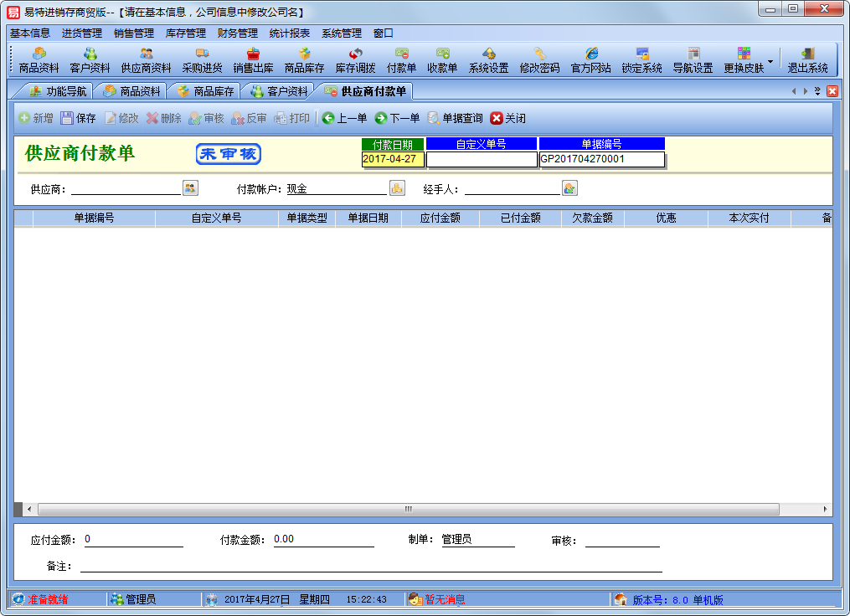Click the 单据编号 field GP201704270001
This screenshot has width=850, height=616.
pyautogui.click(x=602, y=159)
